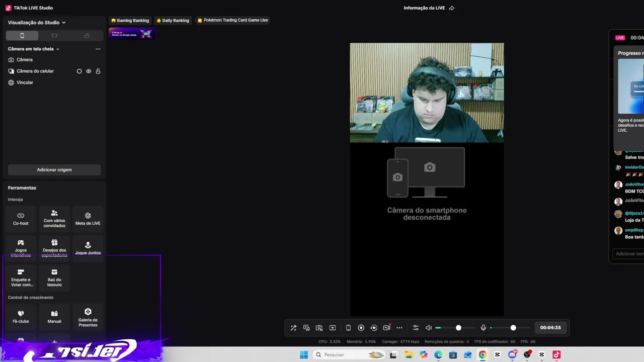Open the Daily Ranking tab
This screenshot has width=644, height=362.
tap(173, 21)
